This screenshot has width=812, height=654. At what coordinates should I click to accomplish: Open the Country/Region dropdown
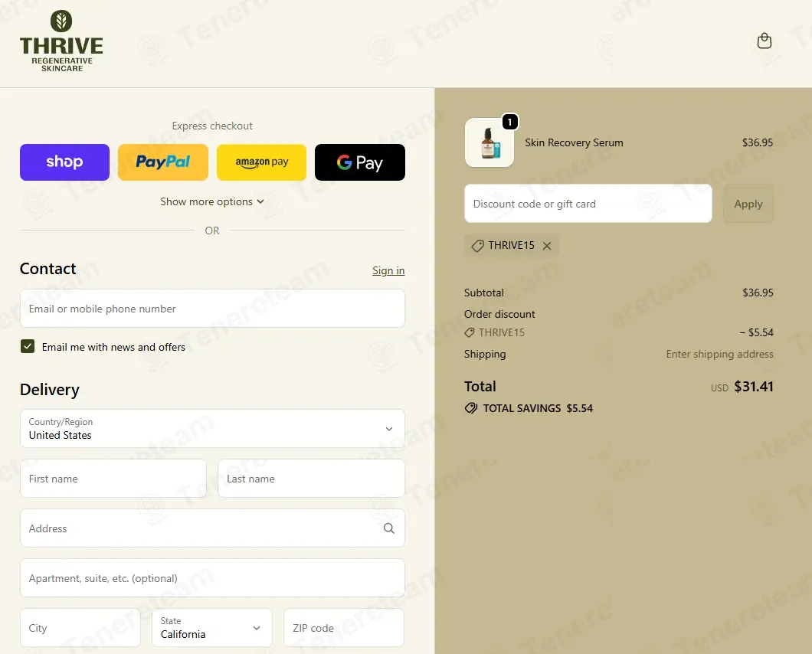pyautogui.click(x=212, y=428)
